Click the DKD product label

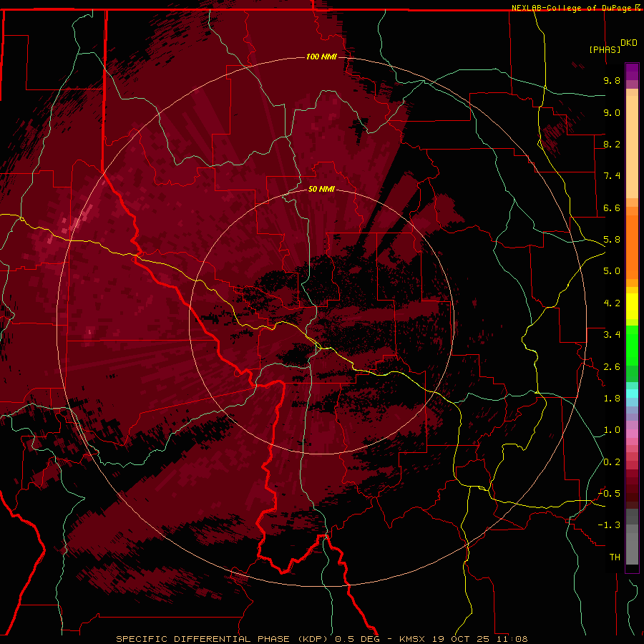629,43
